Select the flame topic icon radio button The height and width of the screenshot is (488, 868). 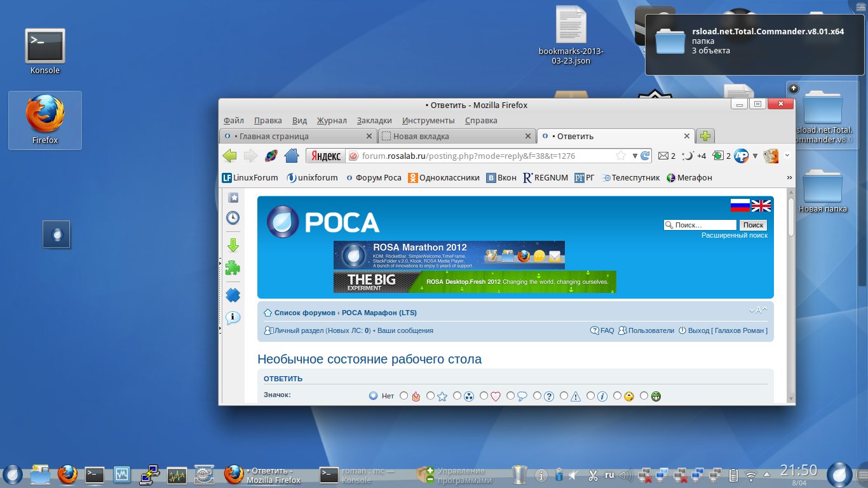click(403, 396)
